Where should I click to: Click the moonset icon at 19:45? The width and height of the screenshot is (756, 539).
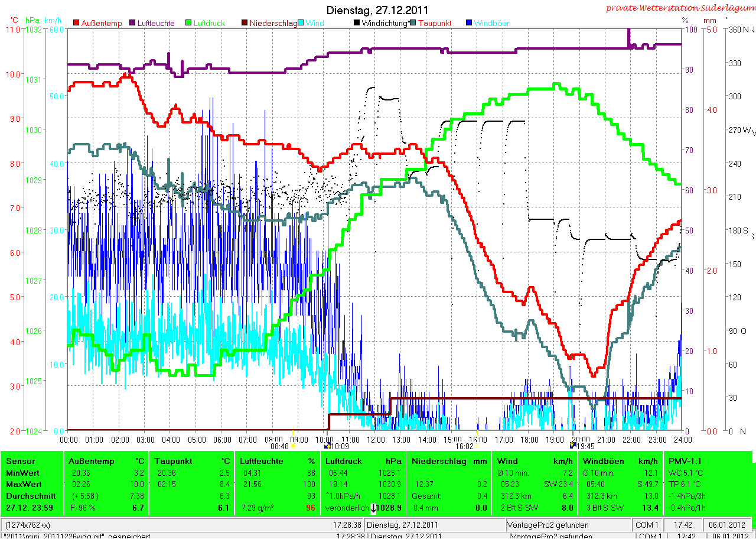pos(573,446)
